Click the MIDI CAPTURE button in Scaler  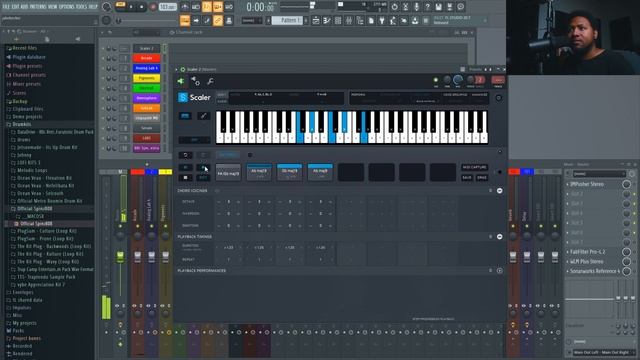(474, 167)
